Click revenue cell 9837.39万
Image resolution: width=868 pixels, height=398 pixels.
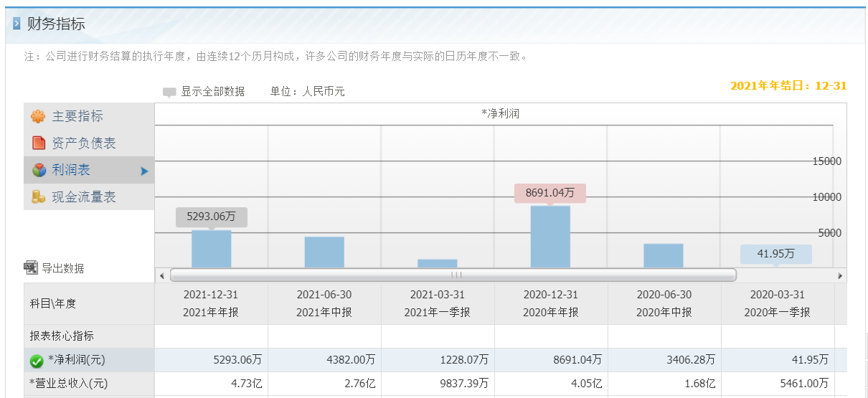tap(438, 384)
